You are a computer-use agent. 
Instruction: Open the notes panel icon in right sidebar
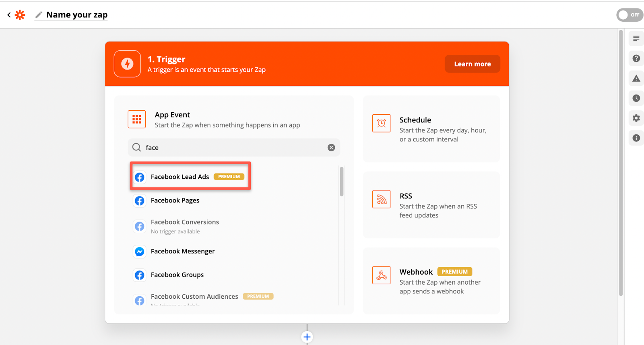[x=636, y=39]
